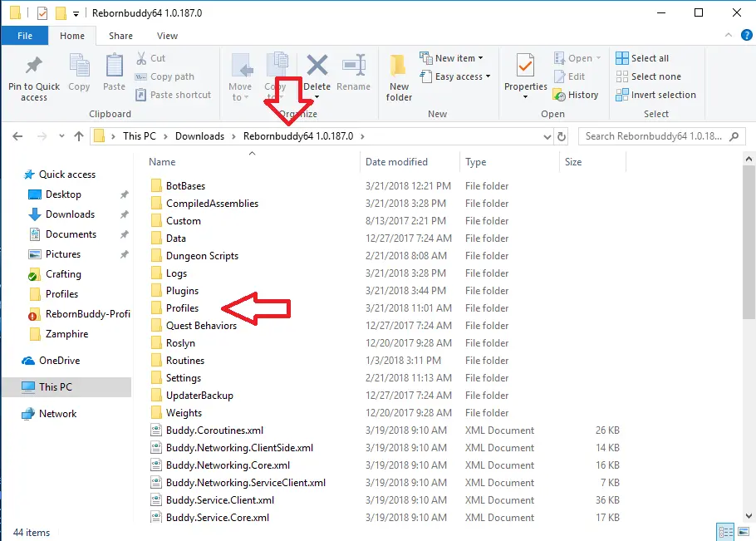This screenshot has width=756, height=541.
Task: Open Crafting folder in navigation pane
Action: (x=63, y=274)
